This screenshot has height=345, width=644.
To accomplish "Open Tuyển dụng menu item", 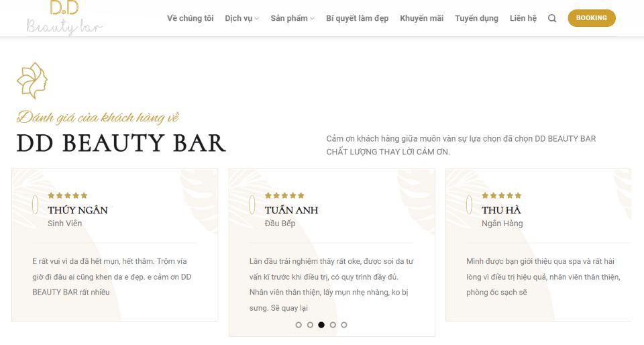I will tap(476, 18).
